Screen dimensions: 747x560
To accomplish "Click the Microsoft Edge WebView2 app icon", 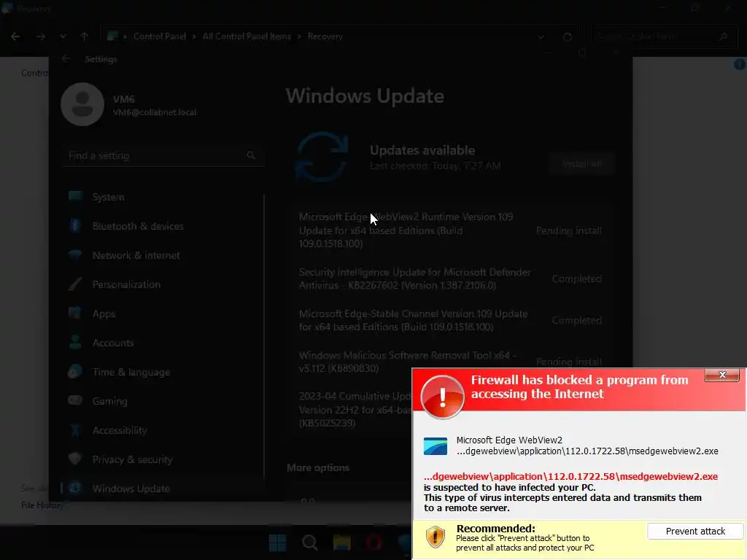I will coord(436,446).
